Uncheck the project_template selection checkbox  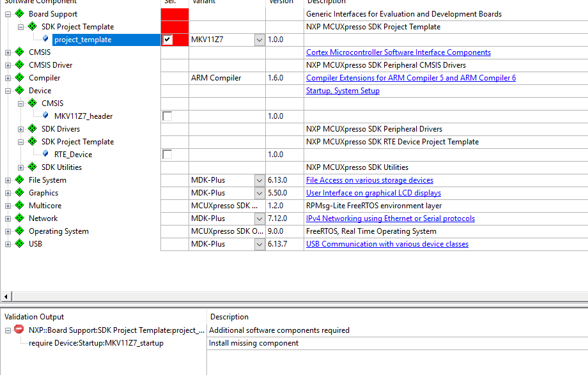167,40
